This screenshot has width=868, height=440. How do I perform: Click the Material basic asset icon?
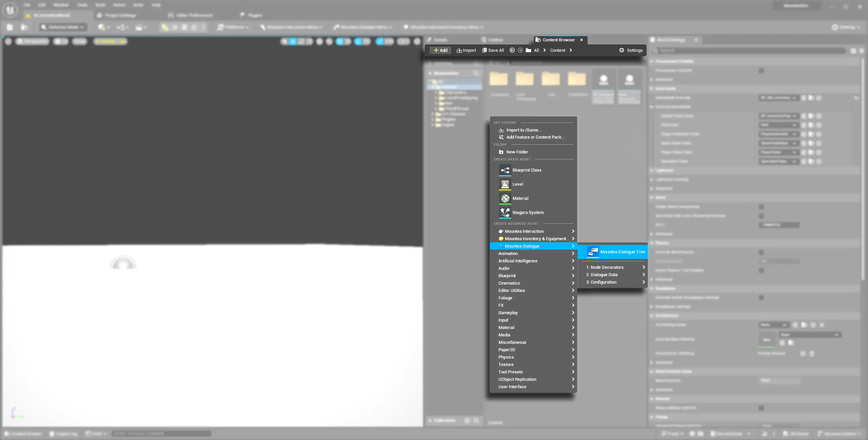point(505,198)
